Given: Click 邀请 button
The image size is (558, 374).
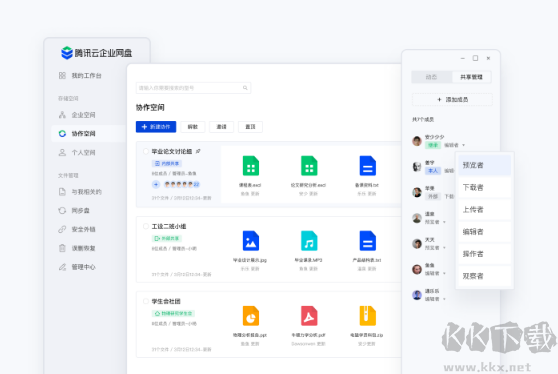Looking at the screenshot, I should coord(221,127).
